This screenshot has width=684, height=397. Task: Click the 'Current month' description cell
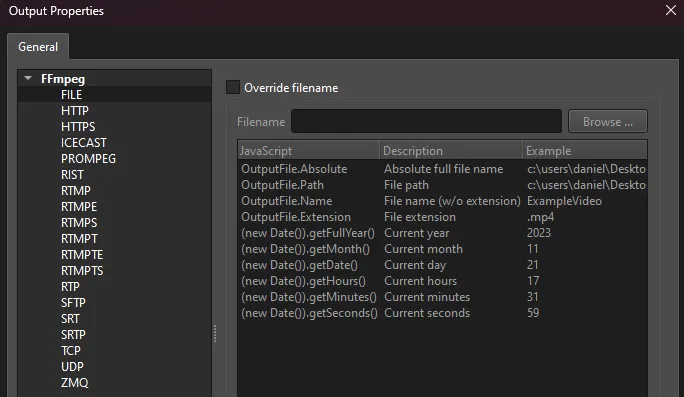pos(423,249)
